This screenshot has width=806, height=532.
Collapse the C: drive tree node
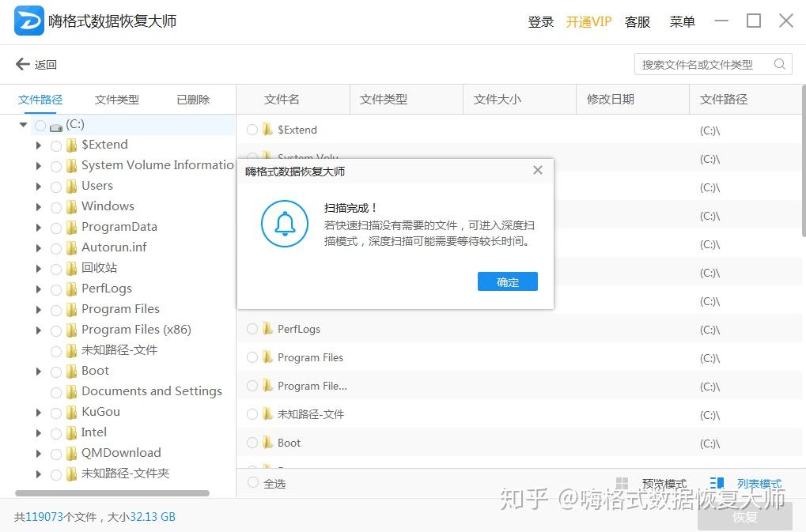pyautogui.click(x=24, y=125)
